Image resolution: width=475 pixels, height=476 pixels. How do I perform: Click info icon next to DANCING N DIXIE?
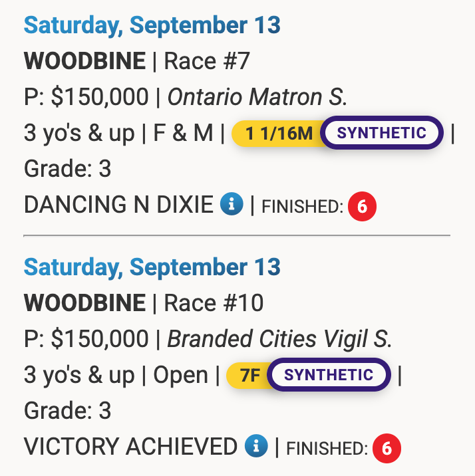232,205
